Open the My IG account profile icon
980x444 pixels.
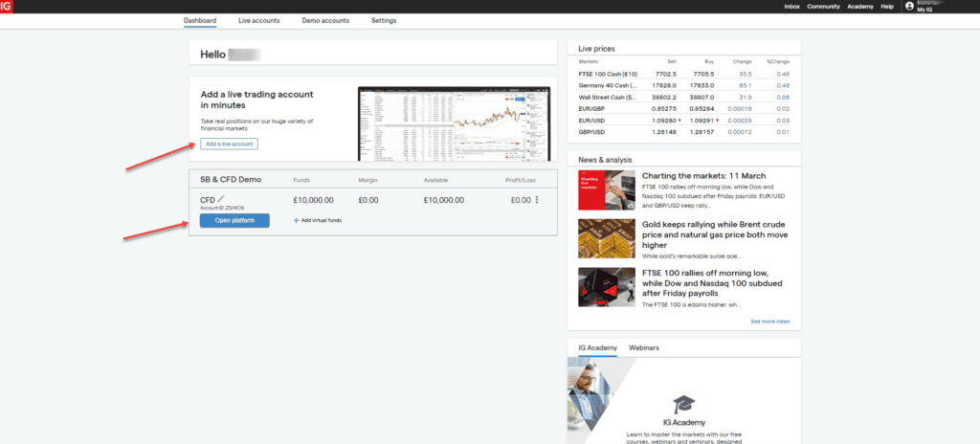point(909,7)
